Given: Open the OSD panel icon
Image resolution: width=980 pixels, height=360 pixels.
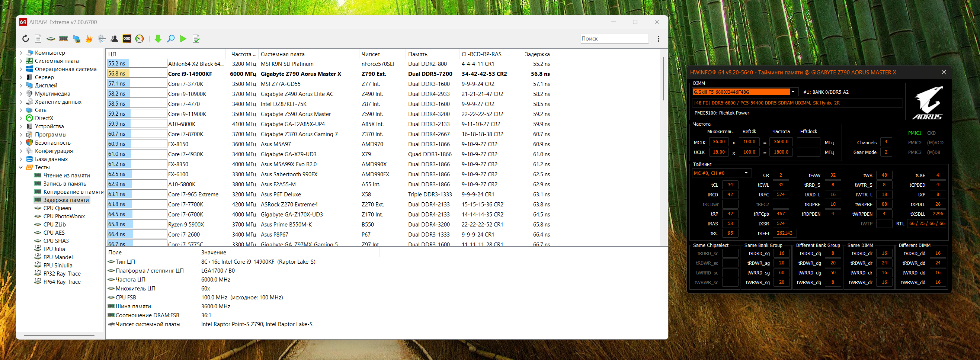Looking at the screenshot, I should [126, 38].
